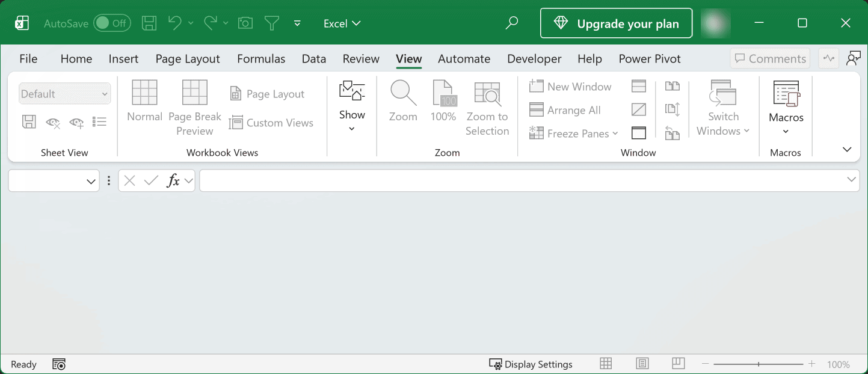Screen dimensions: 868x374
Task: Switch to the Automate tab
Action: coord(464,58)
